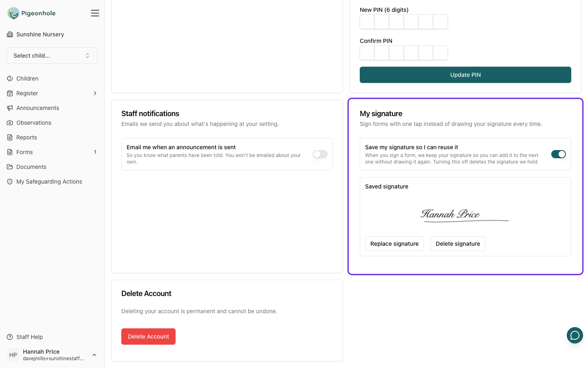Enable email when announcement is sent
This screenshot has height=368, width=588.
[320, 154]
